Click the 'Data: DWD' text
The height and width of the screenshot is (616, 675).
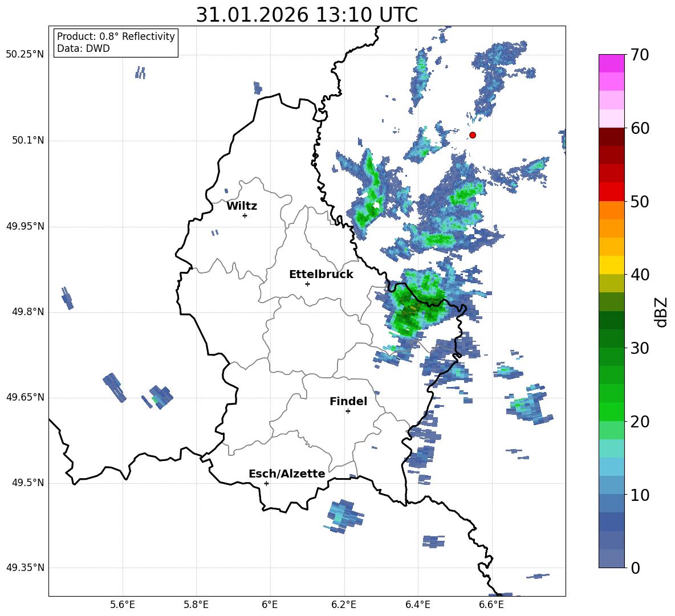pyautogui.click(x=83, y=48)
